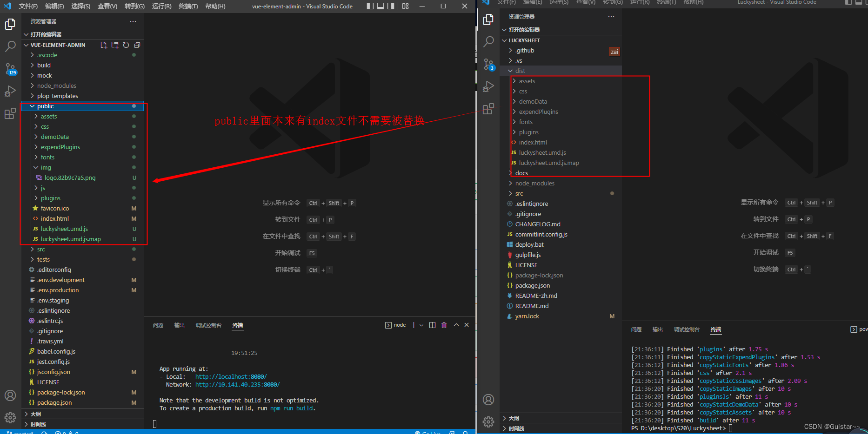Toggle secondary sidebar in left titlebar
This screenshot has width=868, height=434.
[391, 6]
